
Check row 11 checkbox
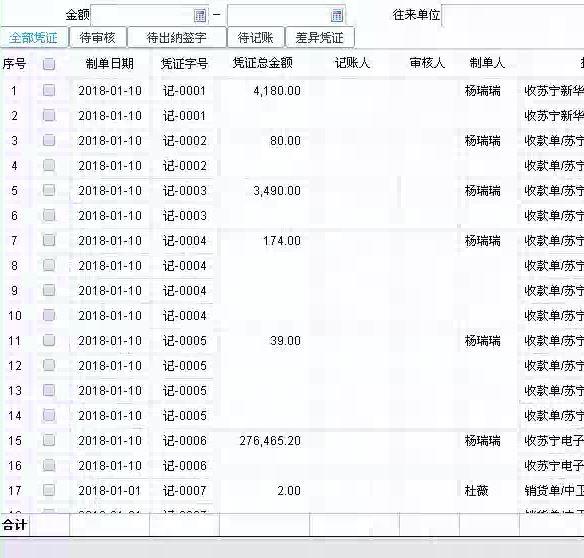tap(49, 340)
